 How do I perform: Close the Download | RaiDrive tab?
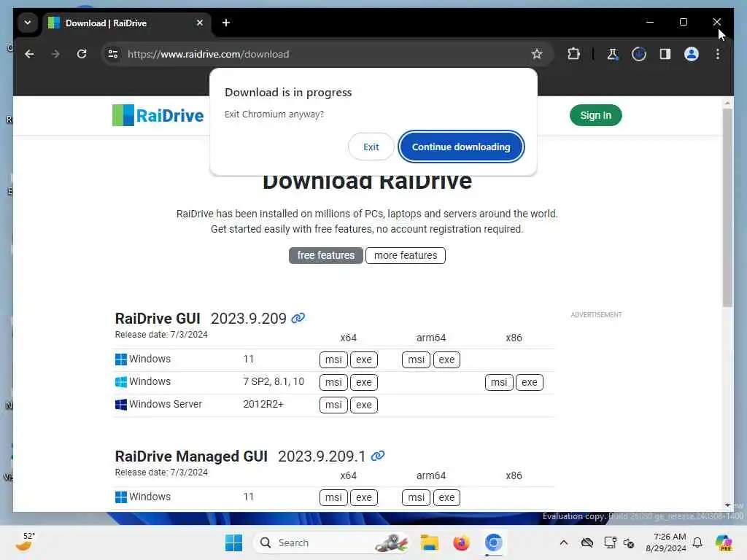click(x=200, y=23)
